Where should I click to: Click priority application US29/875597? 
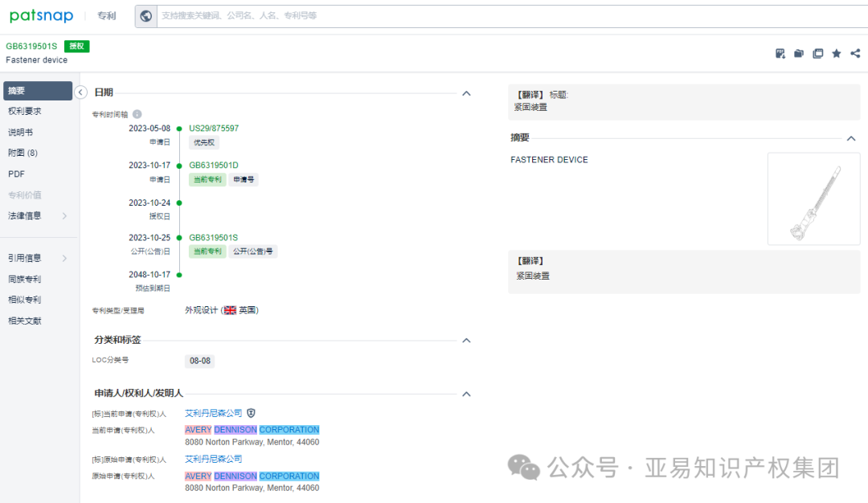[213, 128]
